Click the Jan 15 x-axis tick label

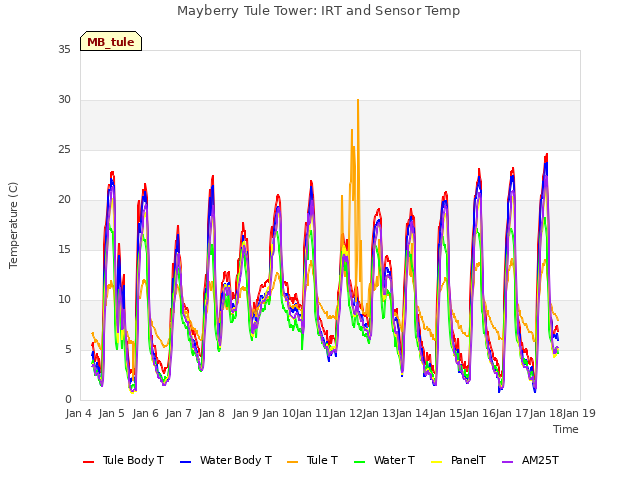(x=446, y=413)
